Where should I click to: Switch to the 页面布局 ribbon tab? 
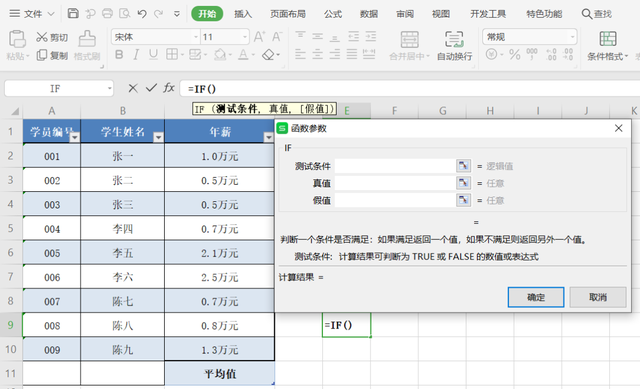288,14
